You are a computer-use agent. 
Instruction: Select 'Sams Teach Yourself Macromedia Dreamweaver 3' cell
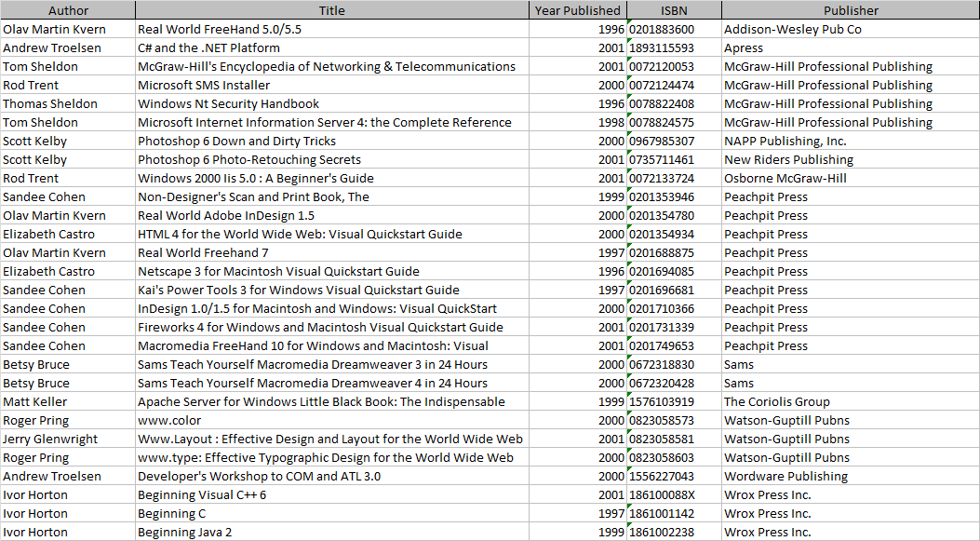coord(332,365)
